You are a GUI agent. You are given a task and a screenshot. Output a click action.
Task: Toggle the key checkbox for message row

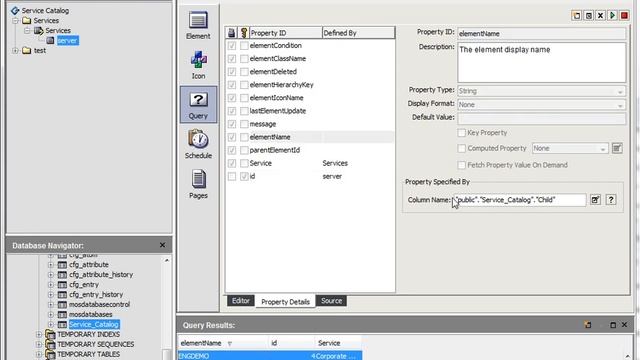tap(244, 124)
